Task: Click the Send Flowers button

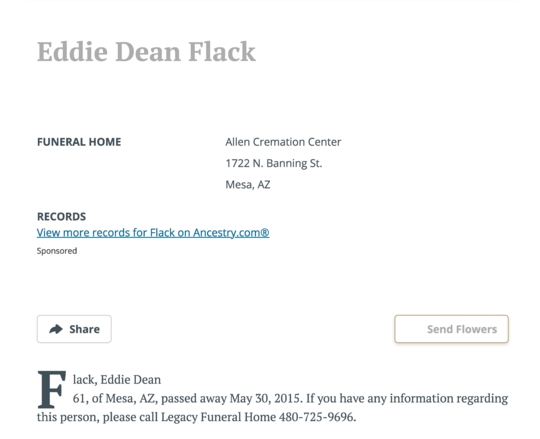Action: click(x=451, y=329)
